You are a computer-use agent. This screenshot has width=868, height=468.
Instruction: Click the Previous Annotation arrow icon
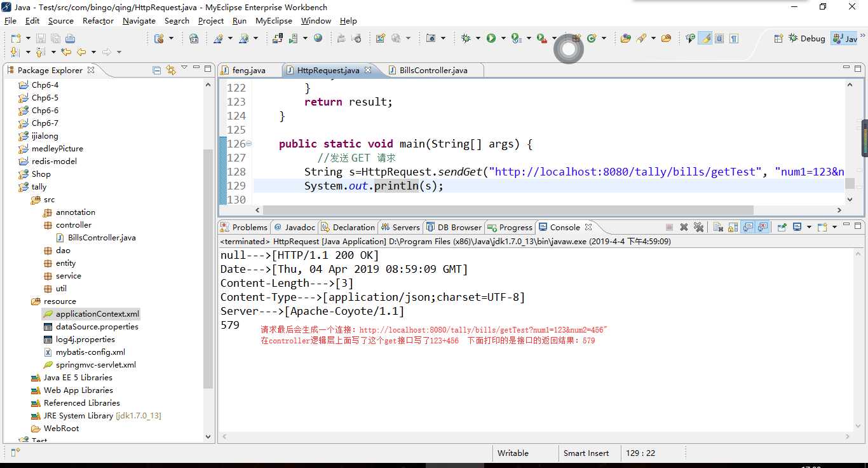[x=40, y=52]
